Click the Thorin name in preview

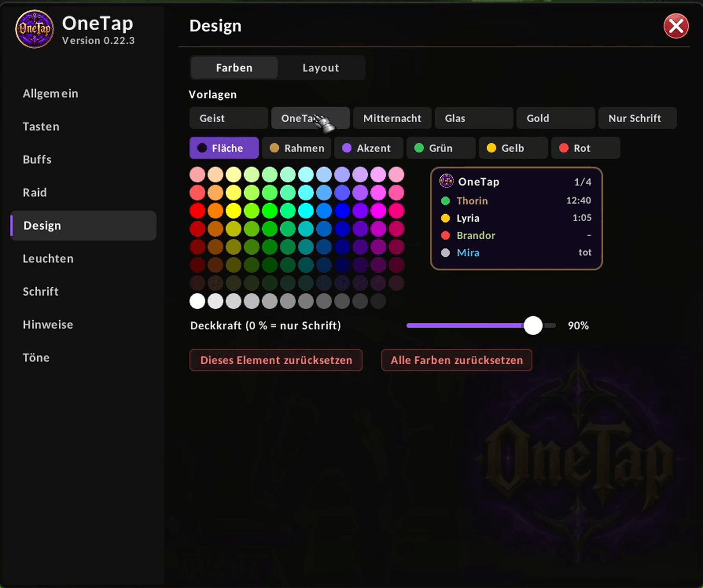point(472,201)
